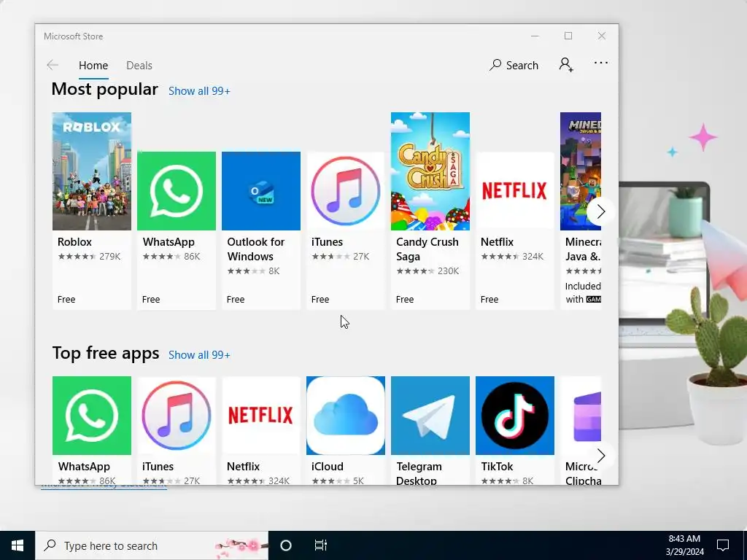Open TikTok app icon
The width and height of the screenshot is (747, 560).
[x=515, y=416]
